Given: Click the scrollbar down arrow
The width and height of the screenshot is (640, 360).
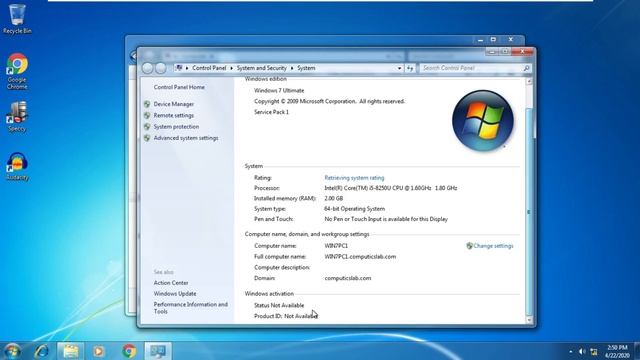Looking at the screenshot, I should pyautogui.click(x=529, y=320).
